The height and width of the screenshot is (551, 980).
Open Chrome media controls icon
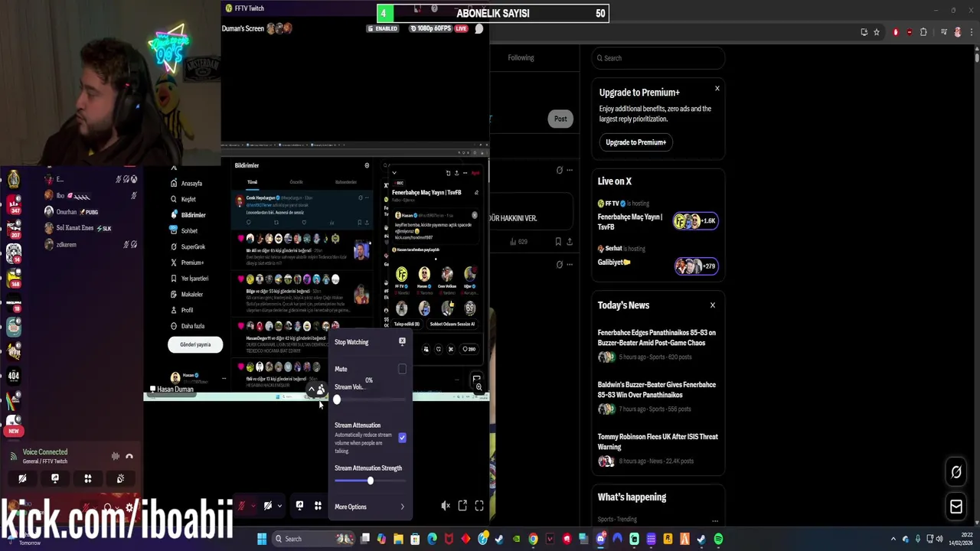tap(944, 32)
